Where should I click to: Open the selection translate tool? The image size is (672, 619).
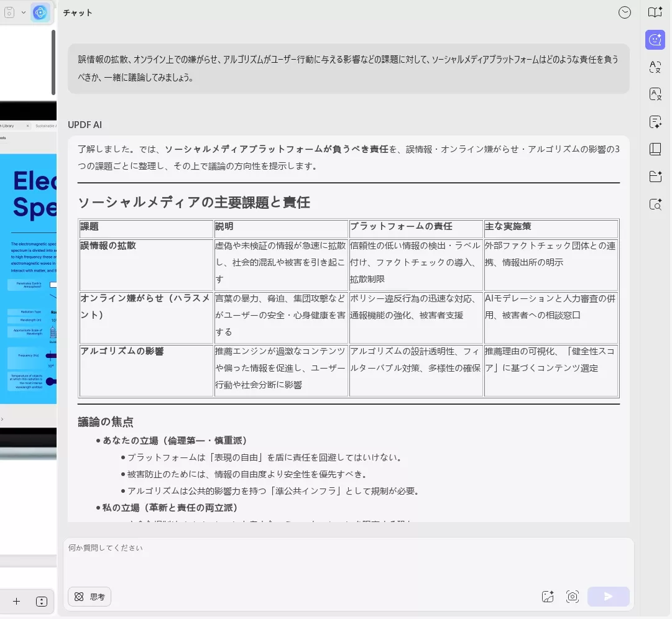coord(655,67)
